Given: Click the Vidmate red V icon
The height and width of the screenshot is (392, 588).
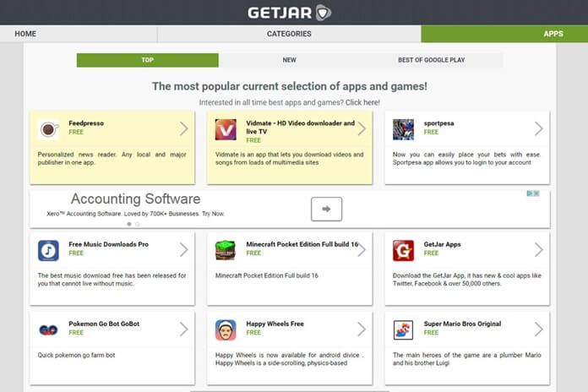Looking at the screenshot, I should point(226,130).
